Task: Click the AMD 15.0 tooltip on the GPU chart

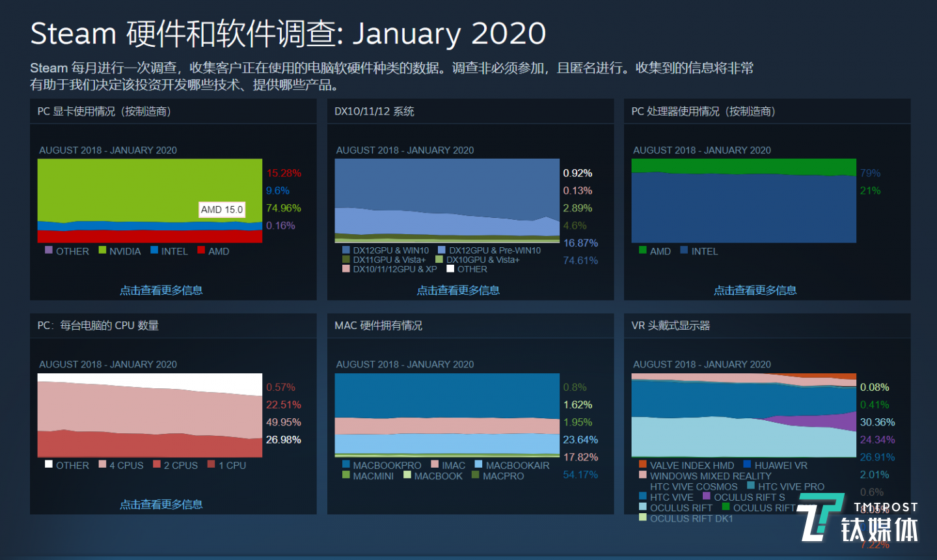Action: pyautogui.click(x=222, y=209)
